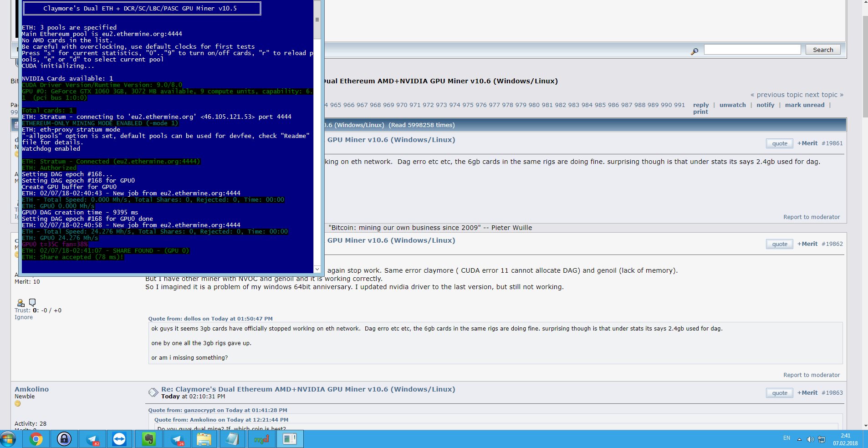
Task: Give +Merit to post #19861
Action: 807,143
